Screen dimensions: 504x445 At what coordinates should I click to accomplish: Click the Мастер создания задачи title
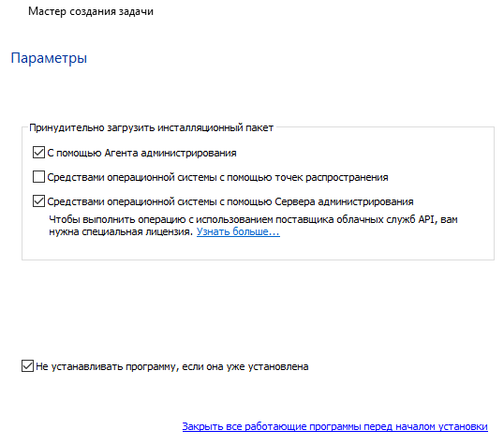[x=91, y=11]
